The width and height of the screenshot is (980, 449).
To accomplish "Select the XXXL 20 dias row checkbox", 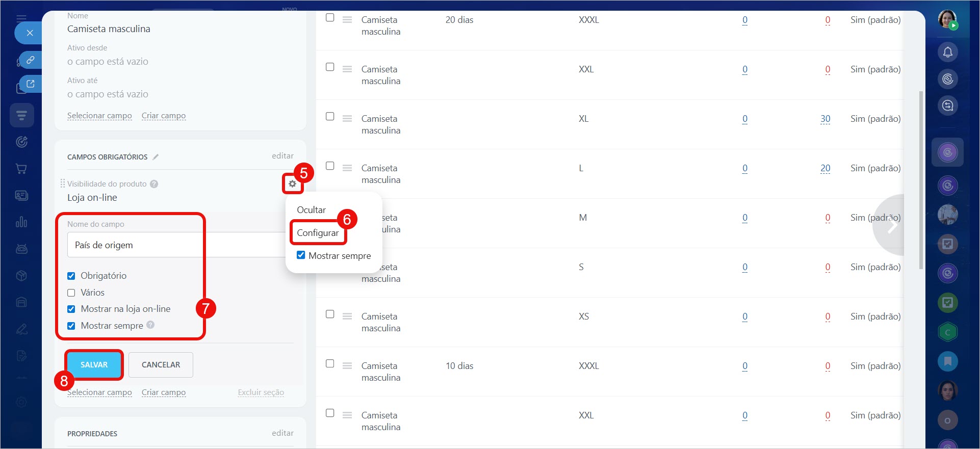I will [330, 18].
